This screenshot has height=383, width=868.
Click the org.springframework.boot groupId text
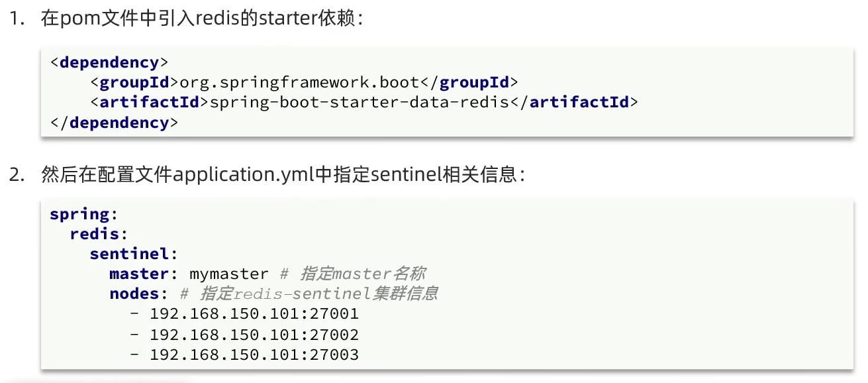pyautogui.click(x=300, y=82)
